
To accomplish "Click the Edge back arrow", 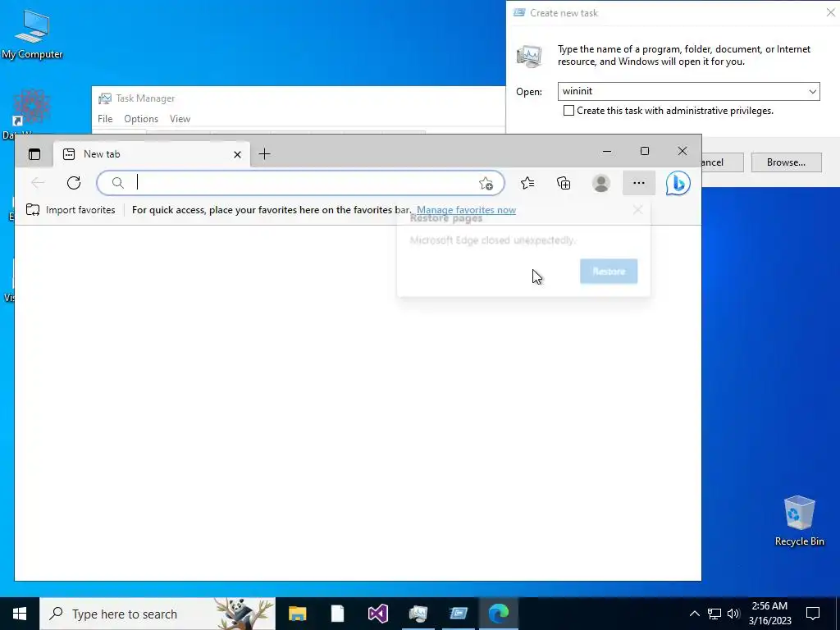I will pos(38,183).
